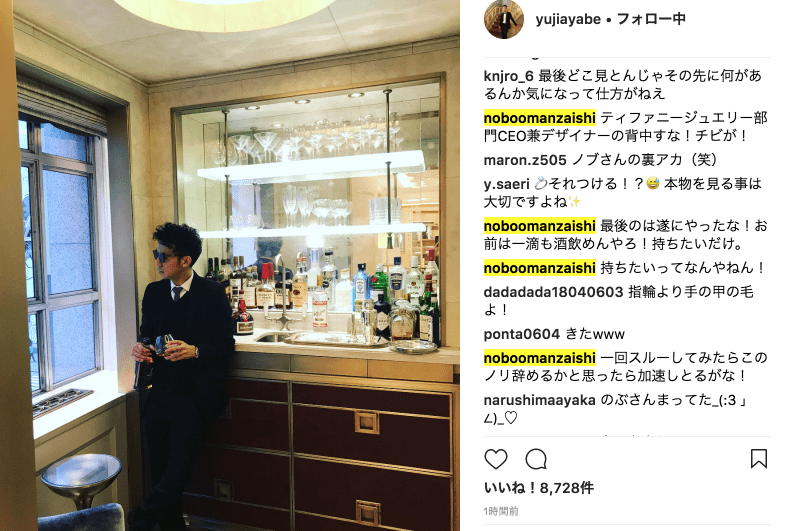Save the post with the bookmark icon
Image resolution: width=785 pixels, height=531 pixels.
pyautogui.click(x=758, y=458)
